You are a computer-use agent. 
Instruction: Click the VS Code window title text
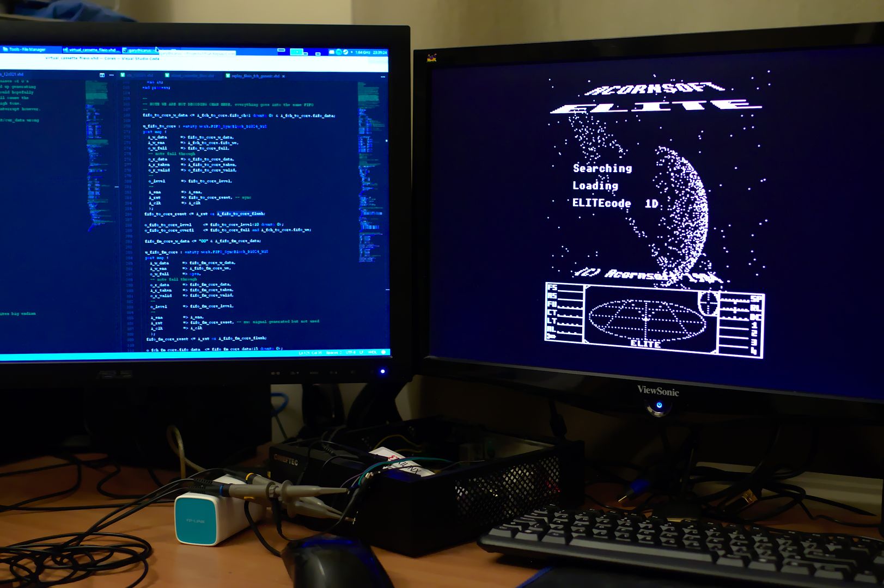click(x=102, y=58)
